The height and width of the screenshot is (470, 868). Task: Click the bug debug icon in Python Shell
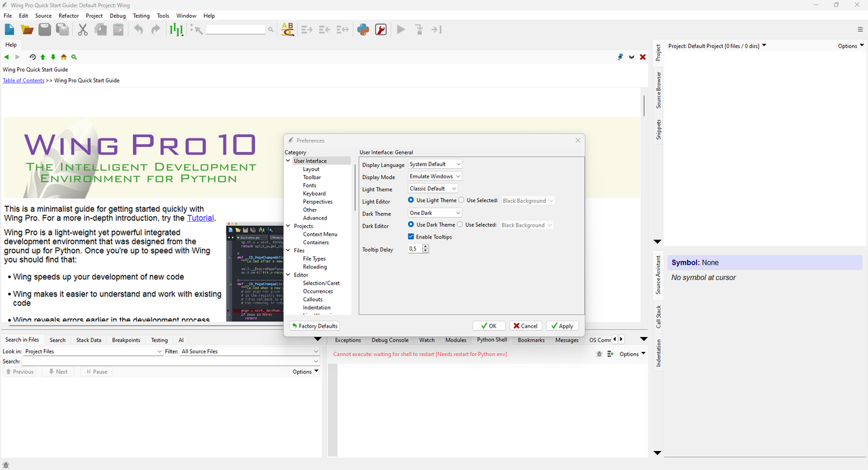[x=599, y=354]
